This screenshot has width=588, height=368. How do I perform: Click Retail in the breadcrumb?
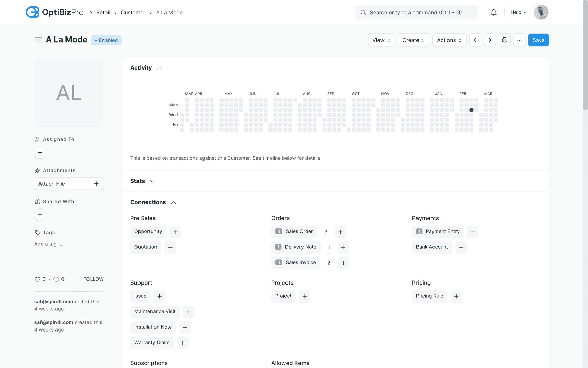(103, 12)
